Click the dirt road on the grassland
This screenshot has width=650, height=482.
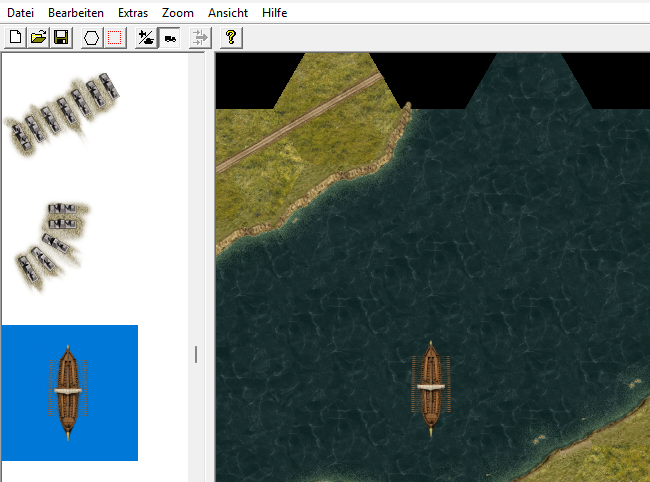pyautogui.click(x=298, y=123)
